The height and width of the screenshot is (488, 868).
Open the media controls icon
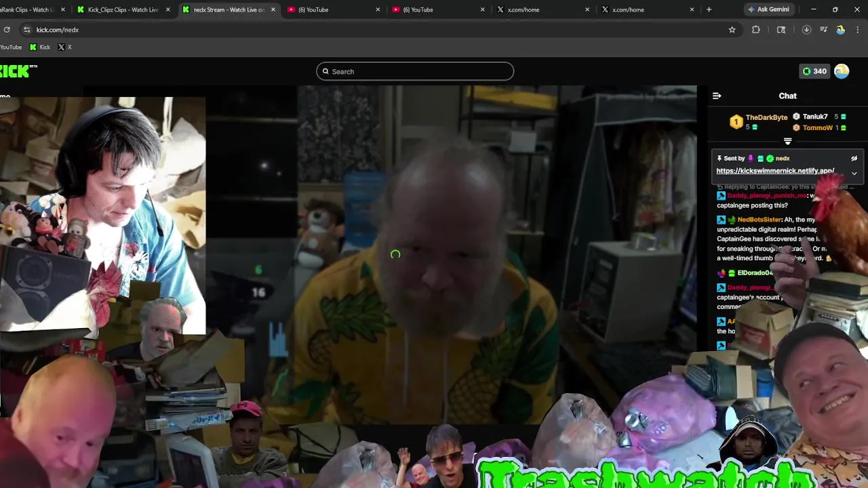[x=823, y=30]
